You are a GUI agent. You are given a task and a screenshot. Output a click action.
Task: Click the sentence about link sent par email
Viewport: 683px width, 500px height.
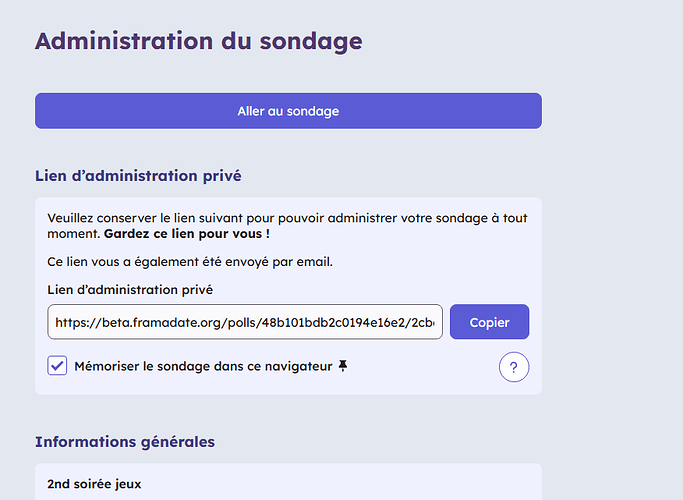click(190, 262)
